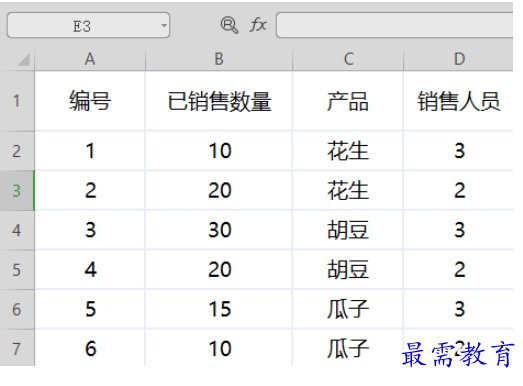Viewport: 523px width, 386px height.
Task: Select cell B3 with value 20
Action: (x=219, y=190)
